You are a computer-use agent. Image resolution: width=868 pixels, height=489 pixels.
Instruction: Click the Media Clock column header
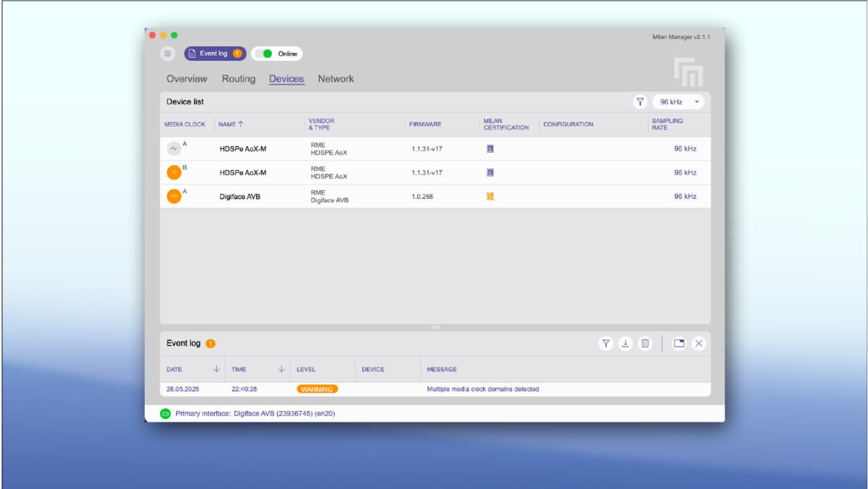(x=185, y=124)
